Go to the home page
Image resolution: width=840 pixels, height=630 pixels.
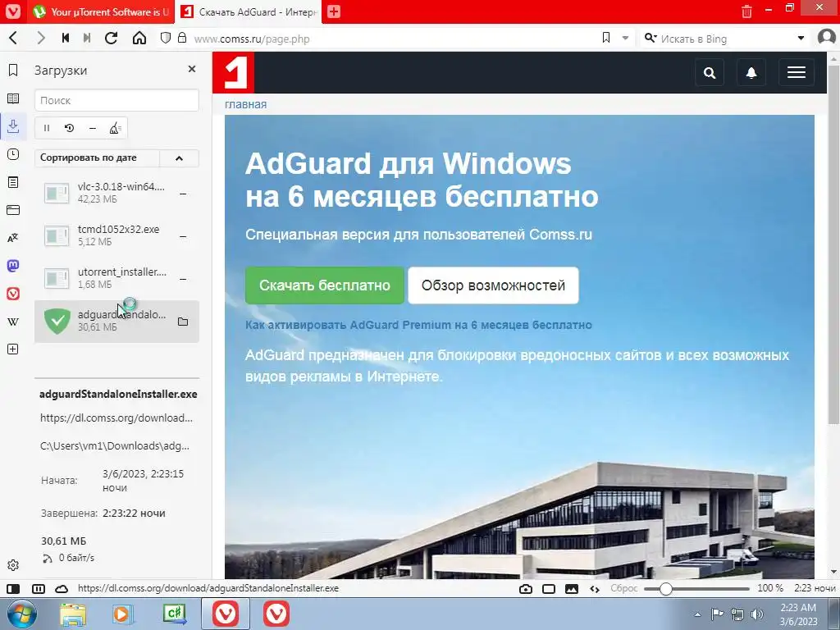point(139,38)
